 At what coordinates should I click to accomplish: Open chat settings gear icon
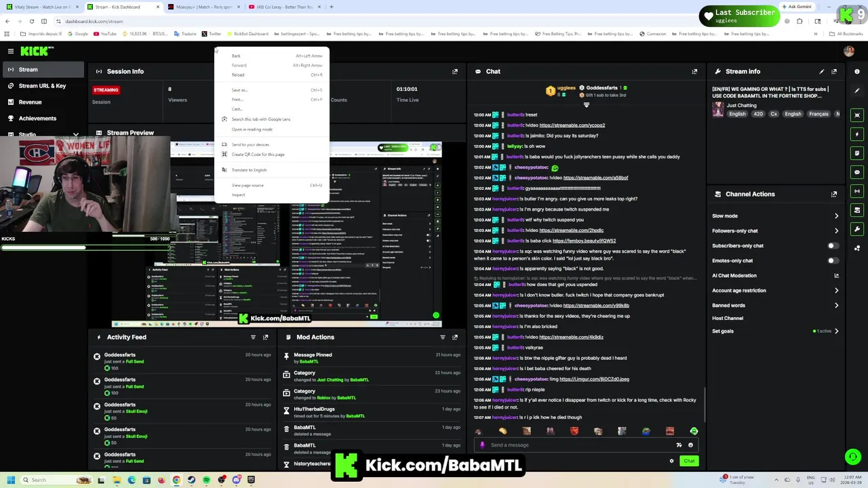click(671, 461)
